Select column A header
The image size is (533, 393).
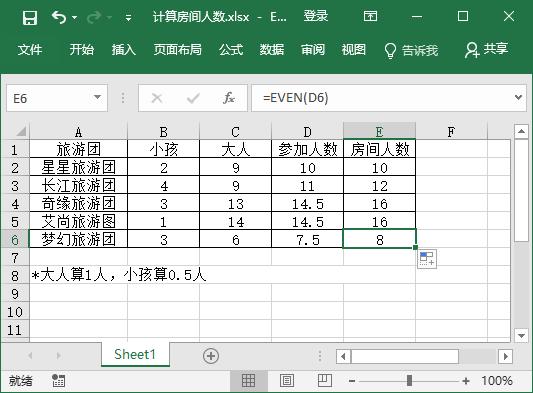point(79,132)
